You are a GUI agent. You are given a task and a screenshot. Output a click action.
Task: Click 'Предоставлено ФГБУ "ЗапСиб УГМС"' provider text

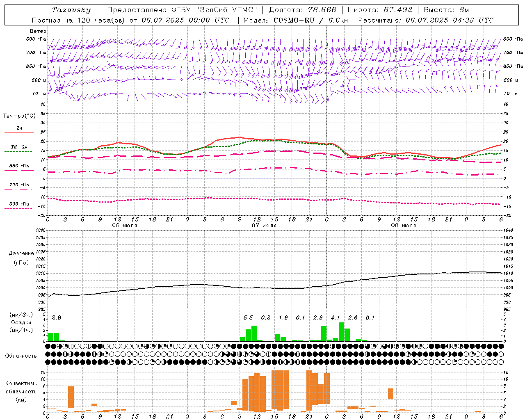[x=182, y=10]
